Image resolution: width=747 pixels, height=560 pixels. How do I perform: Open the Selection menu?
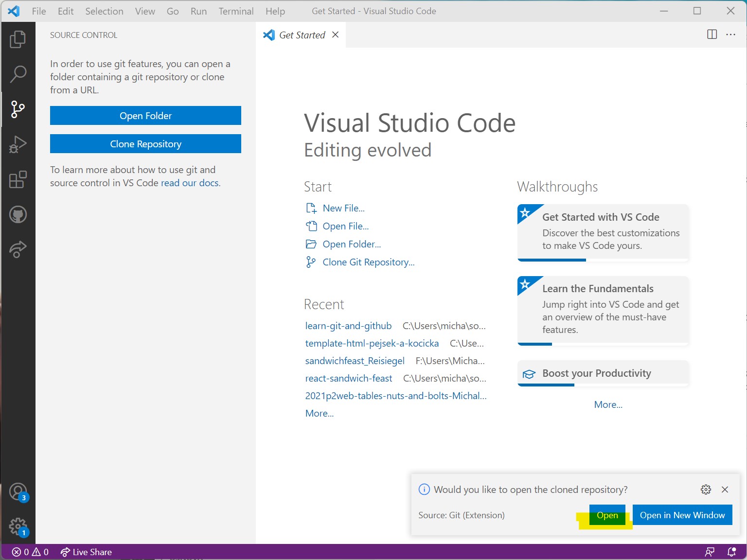(104, 11)
